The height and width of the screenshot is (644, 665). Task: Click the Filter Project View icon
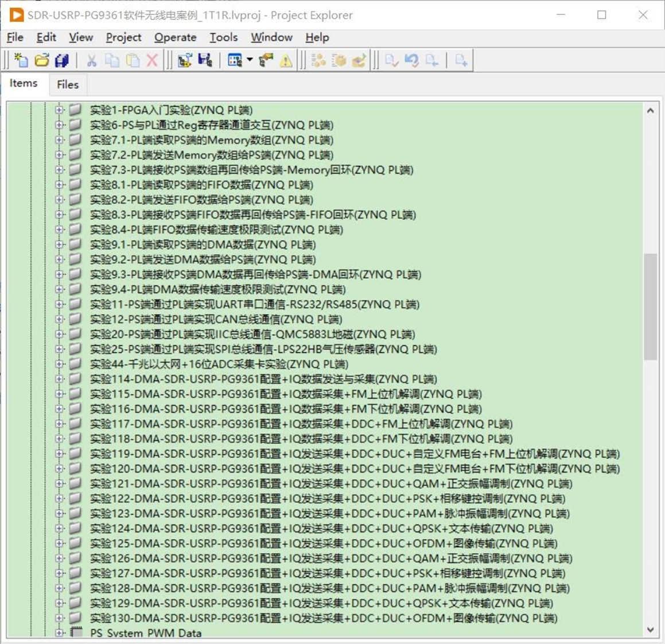[x=235, y=60]
